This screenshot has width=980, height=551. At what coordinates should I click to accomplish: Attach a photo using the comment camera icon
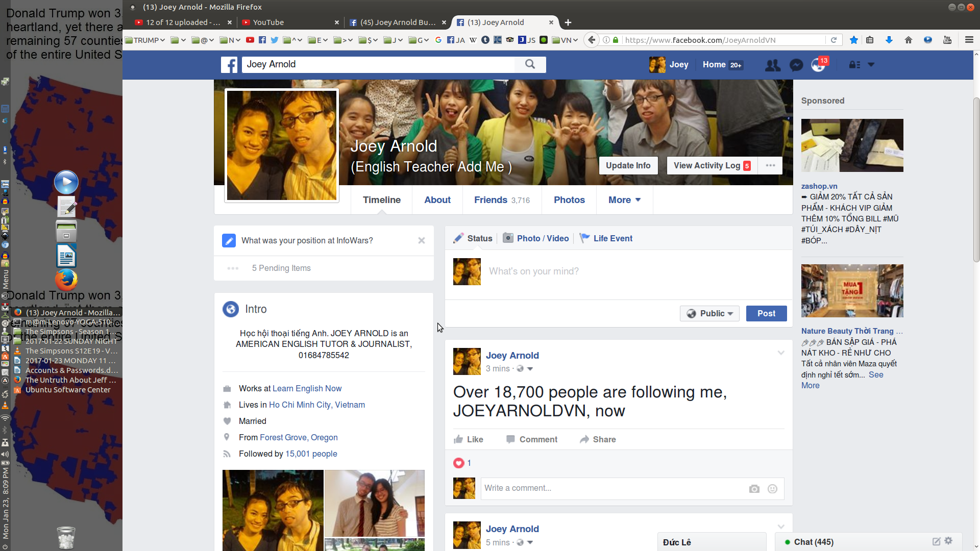[754, 488]
